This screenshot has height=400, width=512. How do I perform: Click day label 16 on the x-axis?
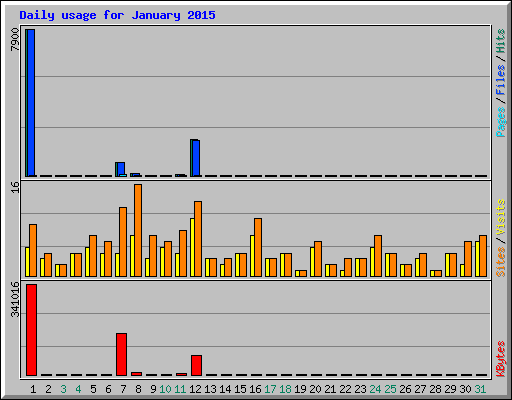(x=255, y=389)
